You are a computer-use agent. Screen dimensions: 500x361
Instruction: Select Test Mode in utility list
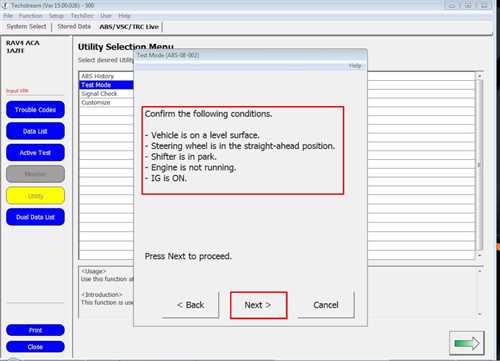(x=107, y=85)
